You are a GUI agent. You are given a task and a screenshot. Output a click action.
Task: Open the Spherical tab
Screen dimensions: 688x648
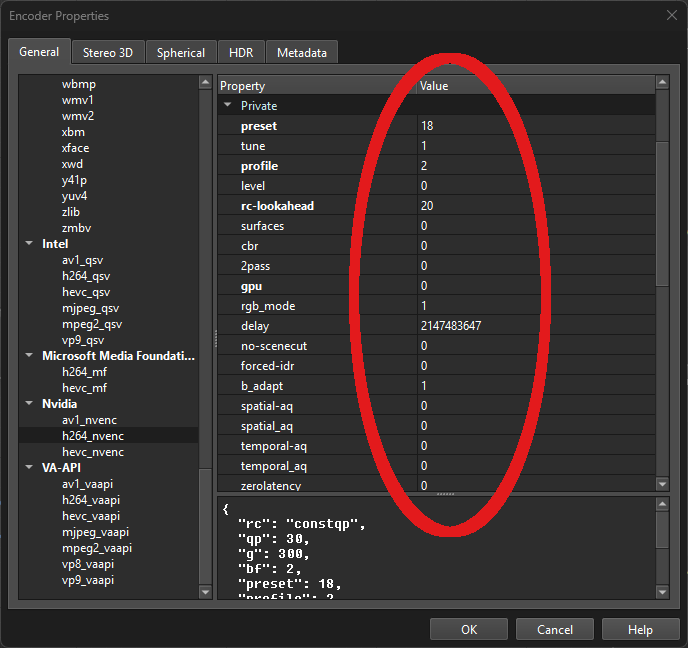181,53
